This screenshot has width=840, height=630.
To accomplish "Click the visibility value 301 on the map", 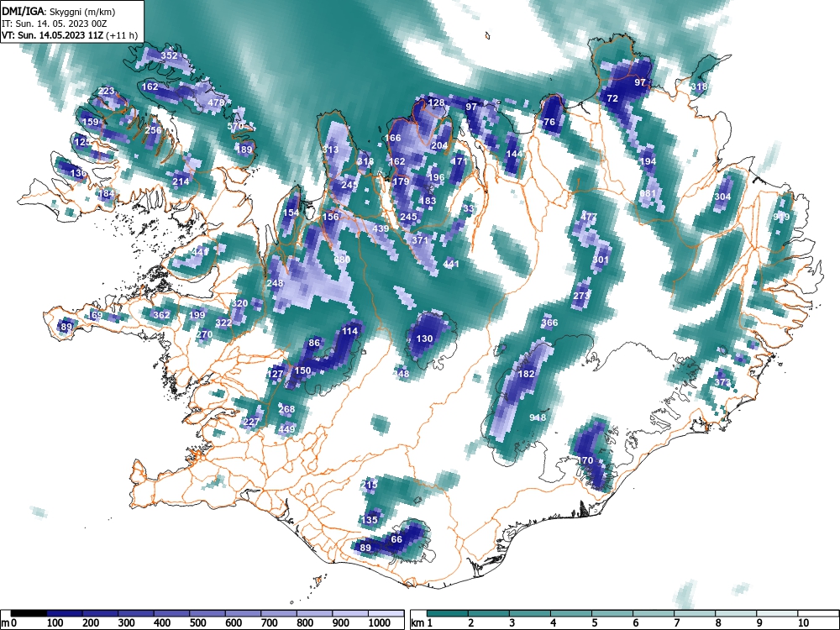I will pos(601,260).
